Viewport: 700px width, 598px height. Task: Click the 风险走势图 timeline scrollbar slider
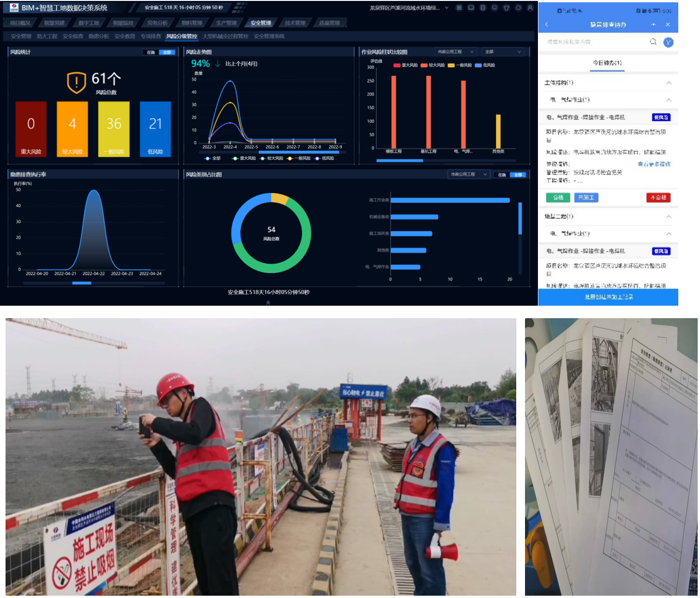point(300,152)
